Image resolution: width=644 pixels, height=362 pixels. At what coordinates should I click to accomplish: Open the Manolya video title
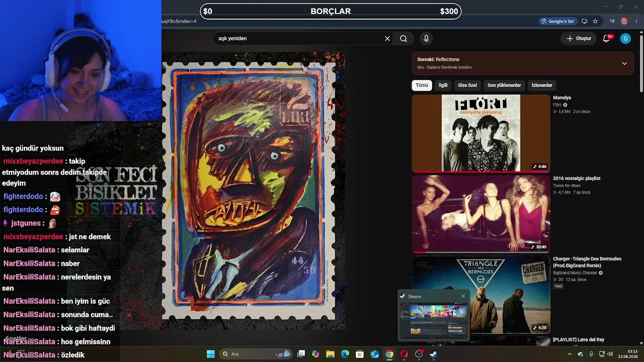pyautogui.click(x=562, y=98)
